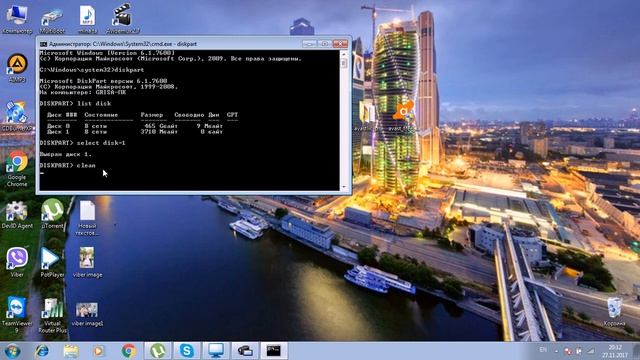The width and height of the screenshot is (640, 360).
Task: Click cmd scrollbar up arrow
Action: tap(344, 54)
